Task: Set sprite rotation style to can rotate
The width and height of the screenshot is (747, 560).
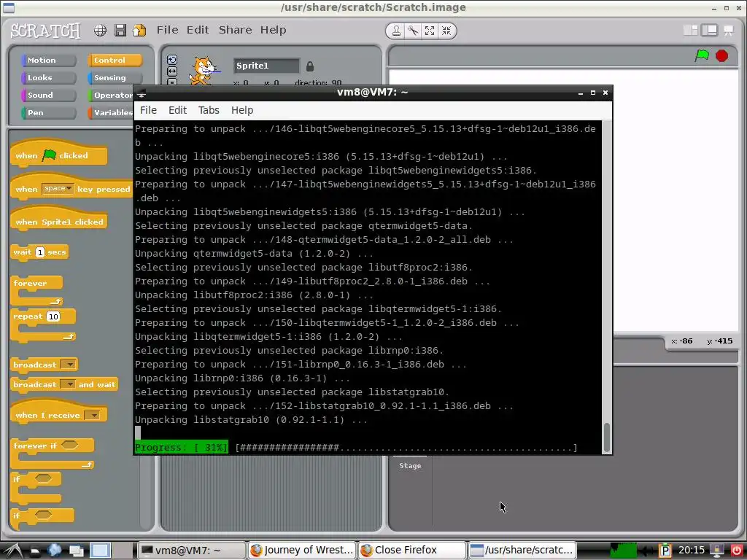Action: click(x=172, y=60)
